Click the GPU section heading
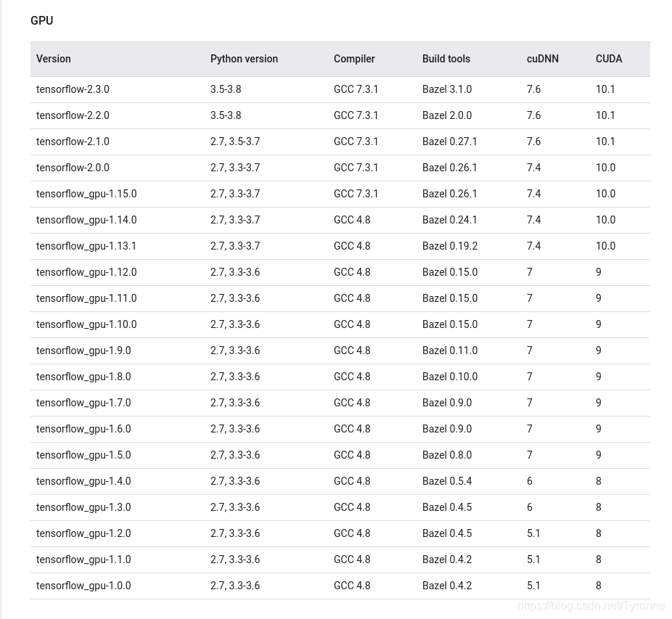This screenshot has width=672, height=619. pyautogui.click(x=41, y=20)
